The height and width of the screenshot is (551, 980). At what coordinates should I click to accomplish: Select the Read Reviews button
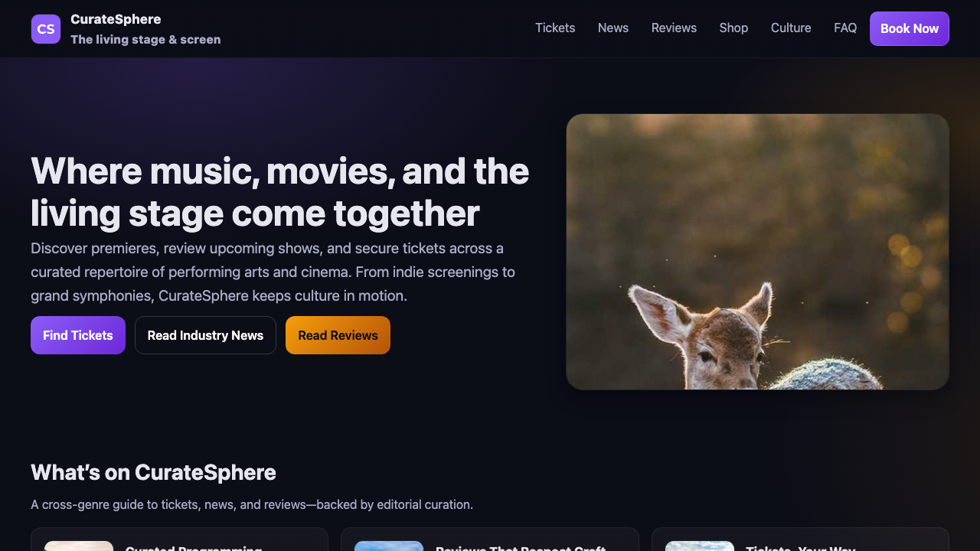338,335
